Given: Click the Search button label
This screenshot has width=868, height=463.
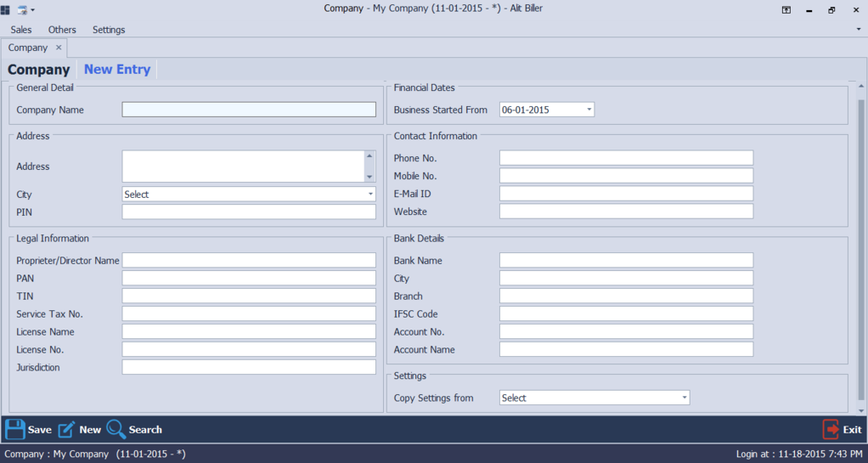Looking at the screenshot, I should [145, 430].
